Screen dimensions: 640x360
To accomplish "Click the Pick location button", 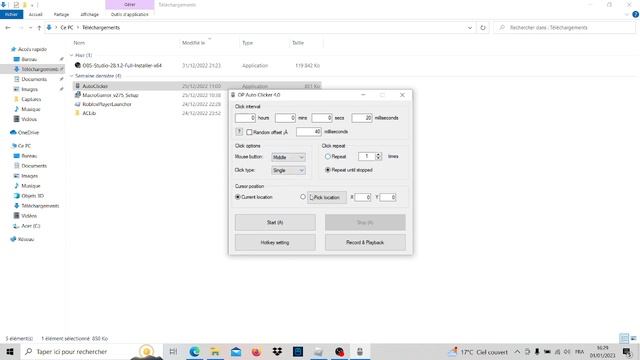I will 327,197.
